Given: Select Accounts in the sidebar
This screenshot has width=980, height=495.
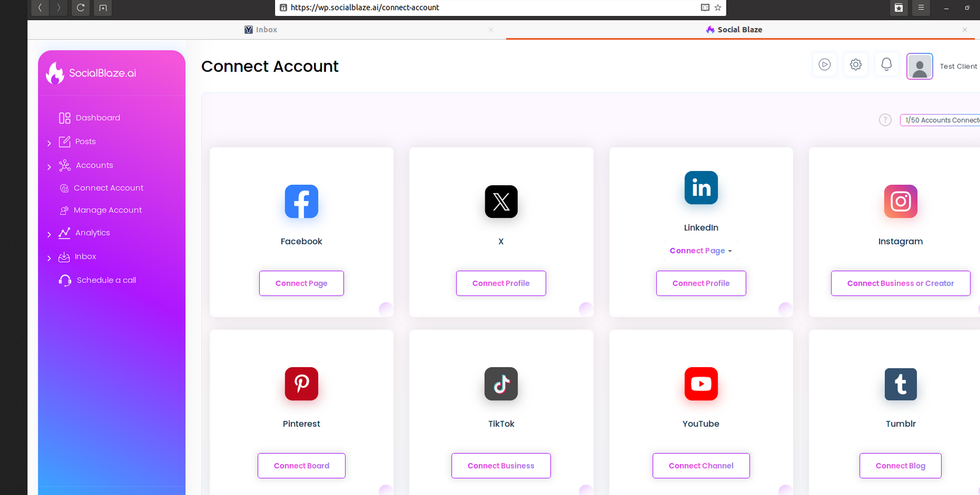Looking at the screenshot, I should point(95,165).
